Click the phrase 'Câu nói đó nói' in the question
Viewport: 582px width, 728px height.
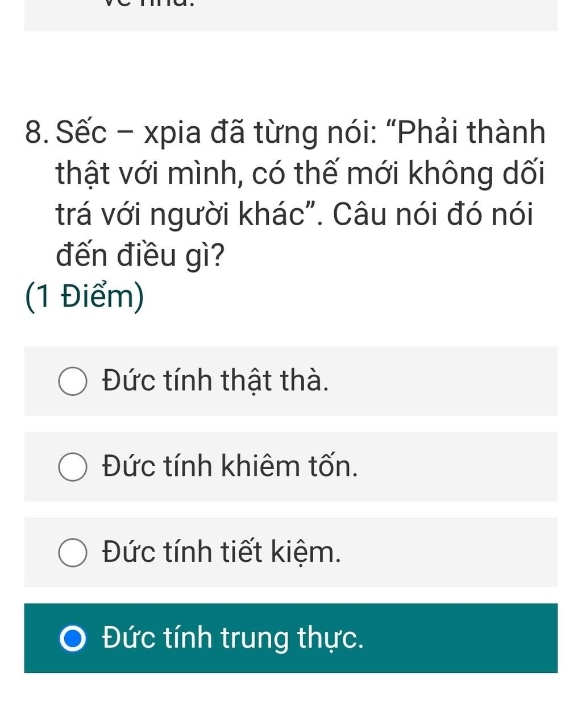[433, 215]
